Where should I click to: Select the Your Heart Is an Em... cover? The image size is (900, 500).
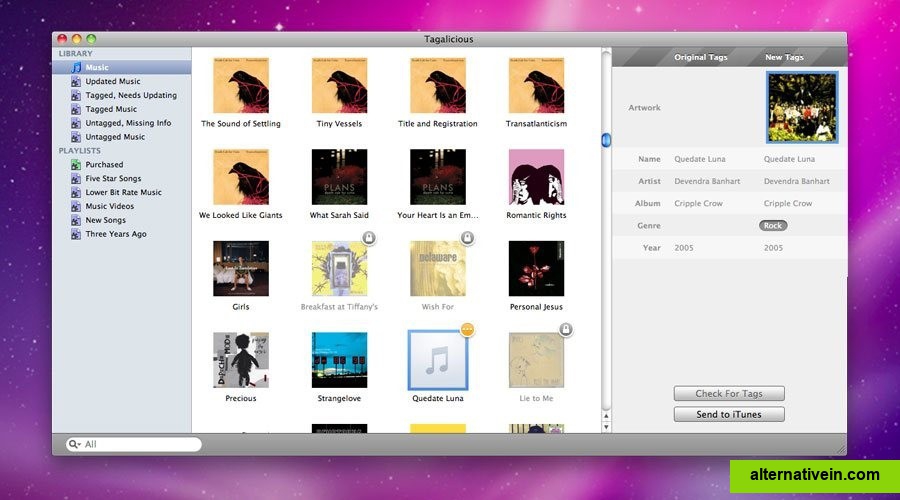click(438, 177)
